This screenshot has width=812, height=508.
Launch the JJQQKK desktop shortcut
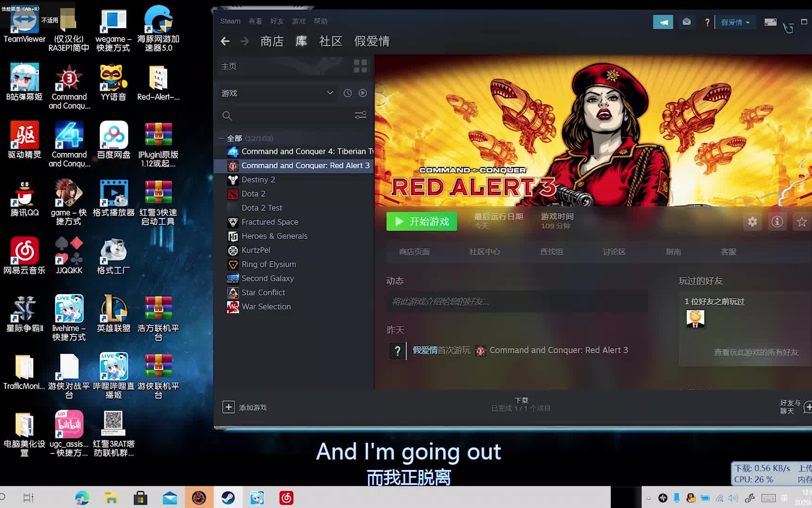click(69, 256)
